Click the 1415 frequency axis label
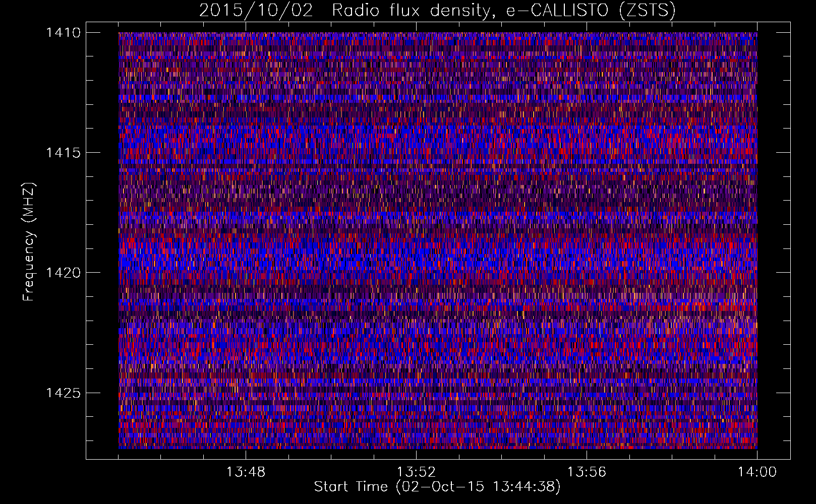 tap(63, 153)
